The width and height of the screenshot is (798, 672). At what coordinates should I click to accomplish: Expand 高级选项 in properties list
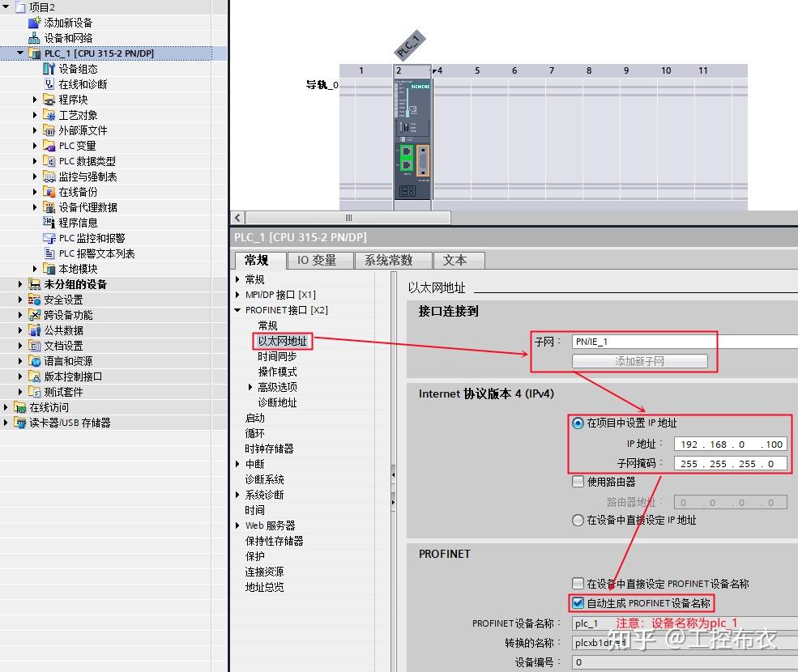[x=249, y=386]
